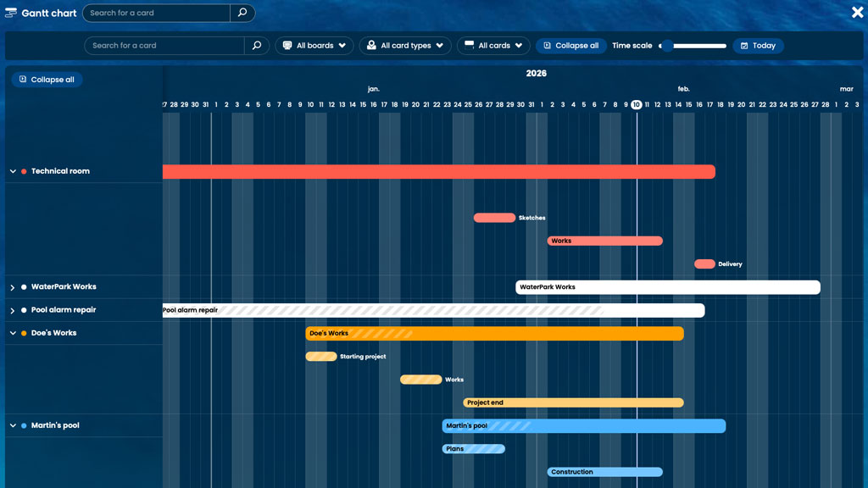Viewport: 868px width, 488px height.
Task: Select the Sketches task bar
Action: (494, 218)
